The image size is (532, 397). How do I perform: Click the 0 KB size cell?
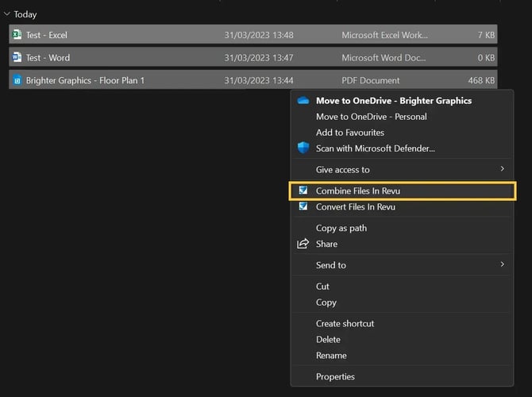tap(486, 58)
